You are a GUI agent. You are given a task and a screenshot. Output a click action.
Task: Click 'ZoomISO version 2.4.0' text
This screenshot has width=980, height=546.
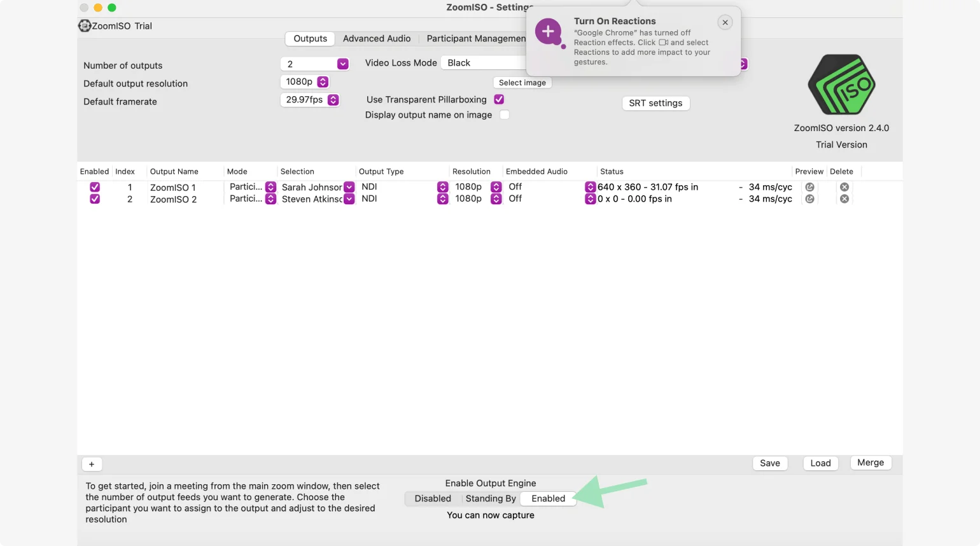(841, 128)
